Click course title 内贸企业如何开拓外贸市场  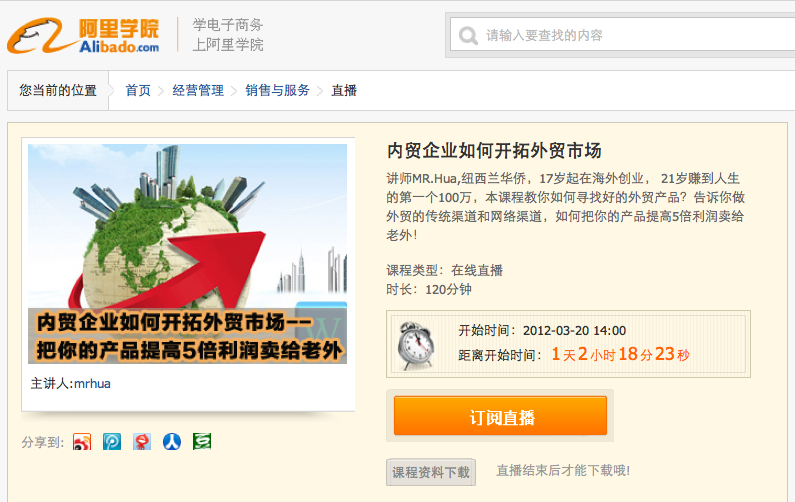[494, 151]
